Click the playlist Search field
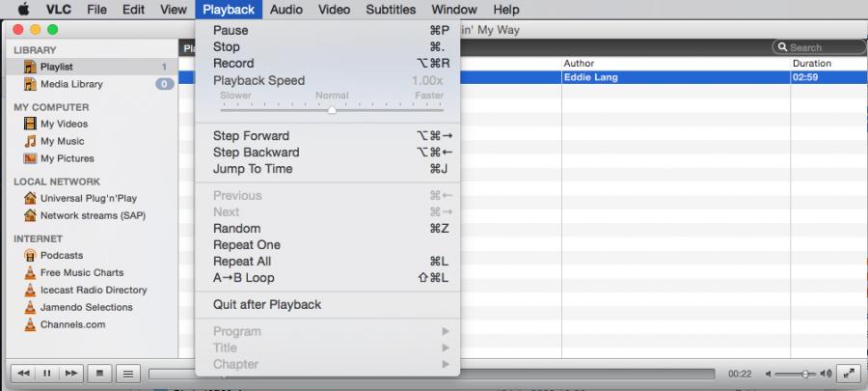The image size is (868, 391). (819, 47)
